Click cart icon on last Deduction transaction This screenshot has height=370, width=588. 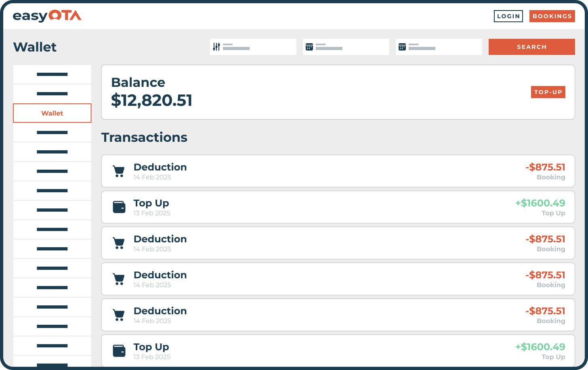coord(118,315)
